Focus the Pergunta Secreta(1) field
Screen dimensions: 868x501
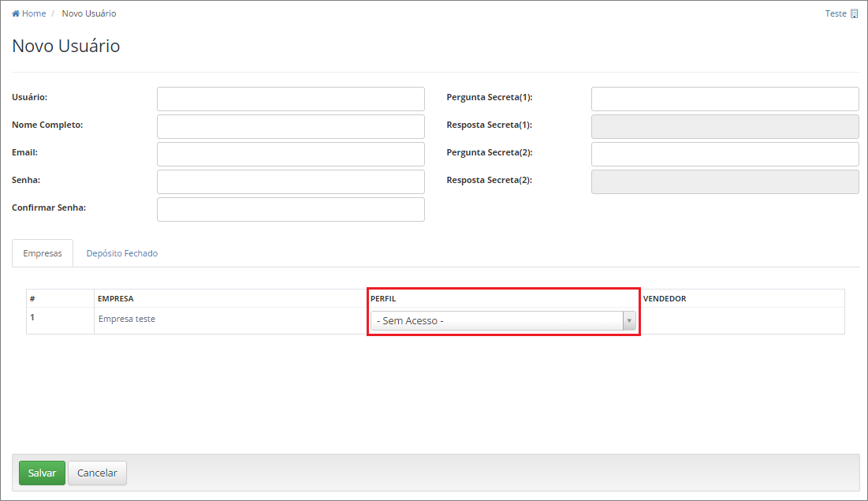pos(725,99)
